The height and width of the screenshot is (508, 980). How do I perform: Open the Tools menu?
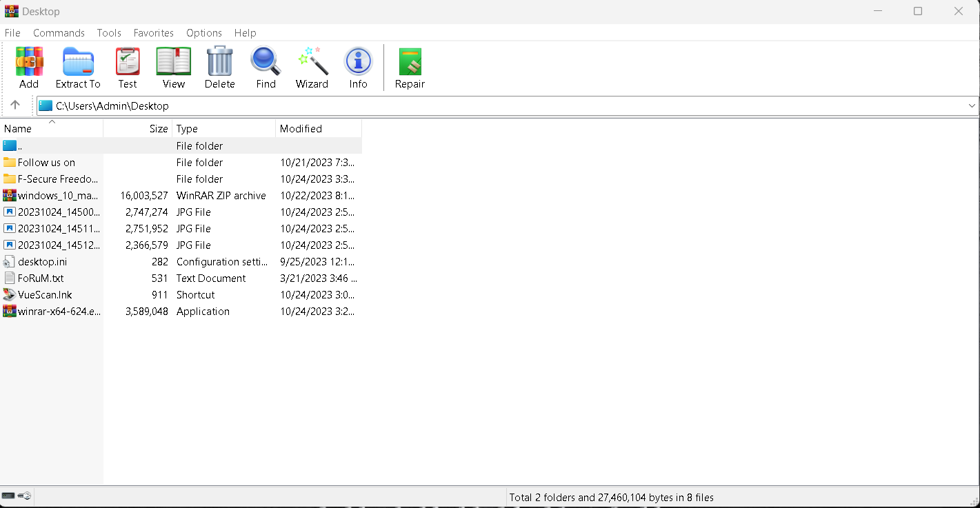(x=109, y=32)
